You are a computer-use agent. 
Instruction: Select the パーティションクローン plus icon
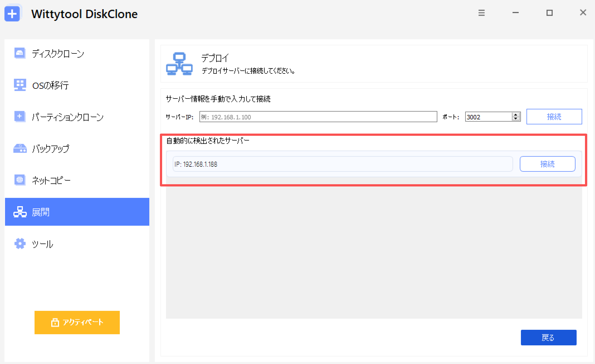pyautogui.click(x=20, y=116)
